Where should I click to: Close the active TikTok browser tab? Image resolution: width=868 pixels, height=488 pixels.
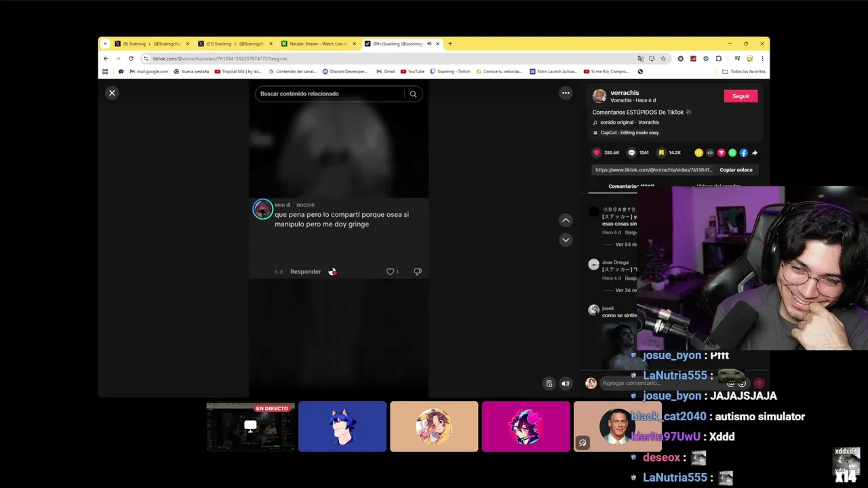coord(437,44)
